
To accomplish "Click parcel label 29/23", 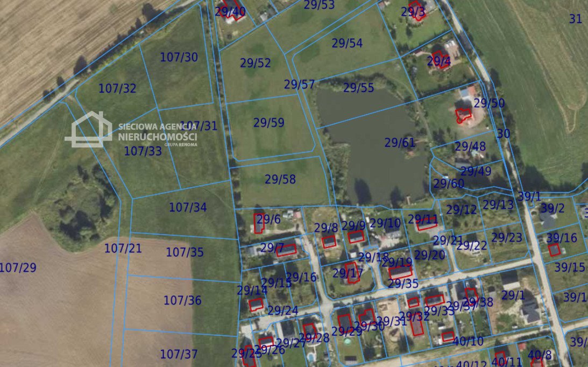I will tap(507, 238).
